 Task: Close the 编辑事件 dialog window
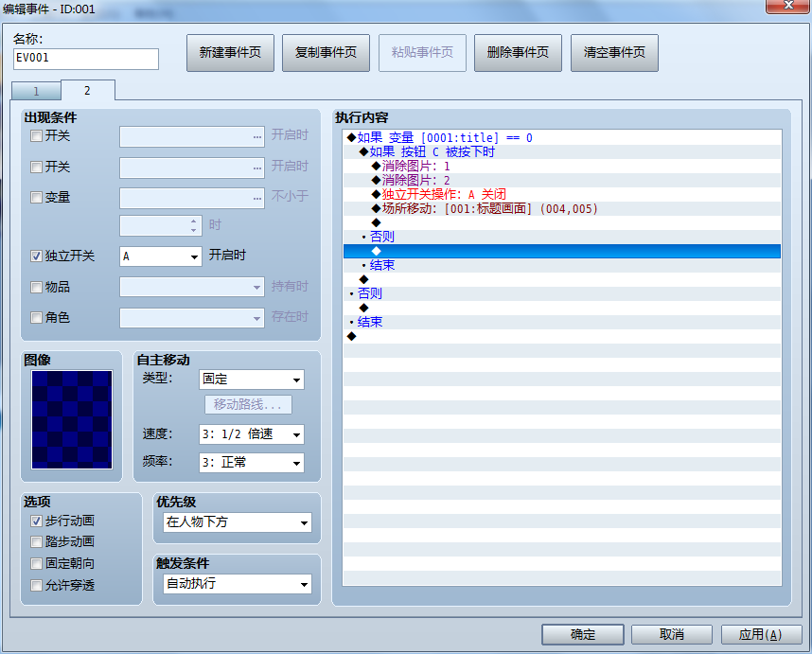[x=787, y=6]
